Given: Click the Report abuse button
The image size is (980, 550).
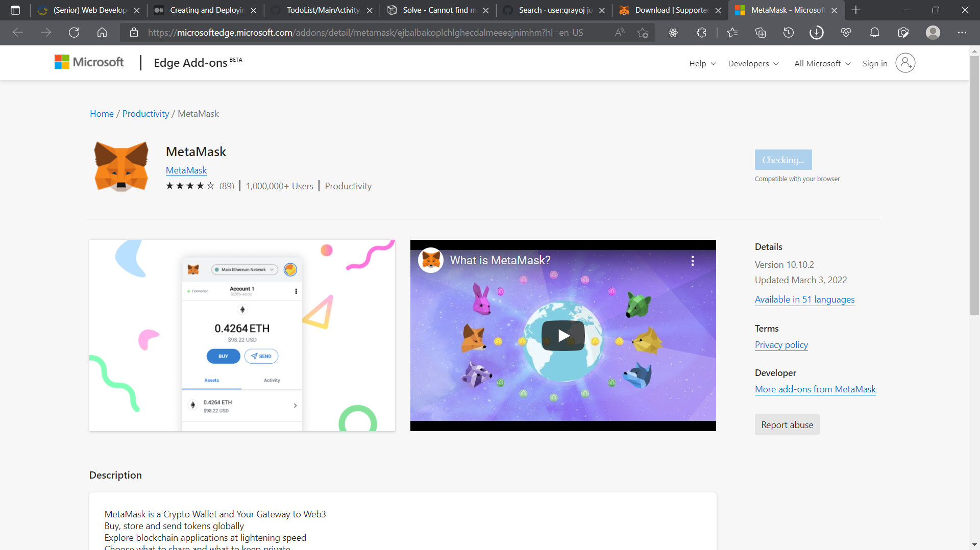Looking at the screenshot, I should click(787, 424).
